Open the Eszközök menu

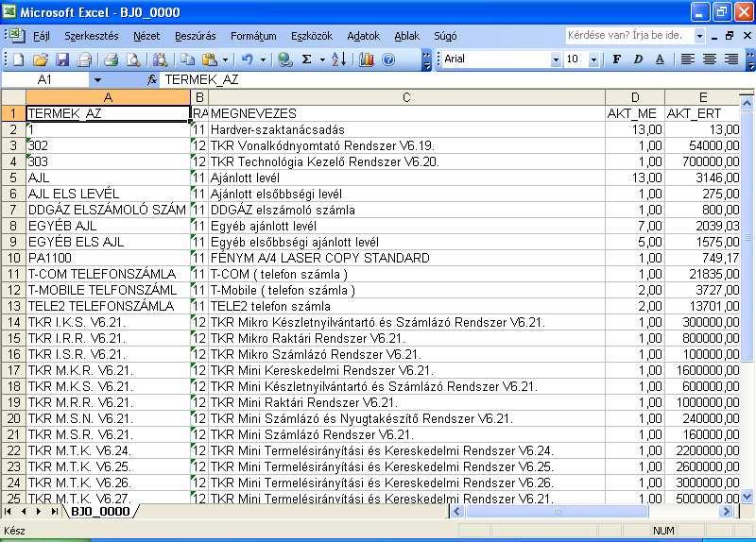312,36
